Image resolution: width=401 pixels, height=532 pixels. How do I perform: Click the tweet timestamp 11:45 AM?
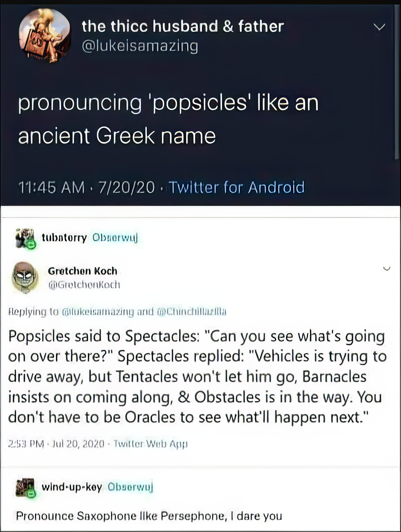pyautogui.click(x=50, y=188)
